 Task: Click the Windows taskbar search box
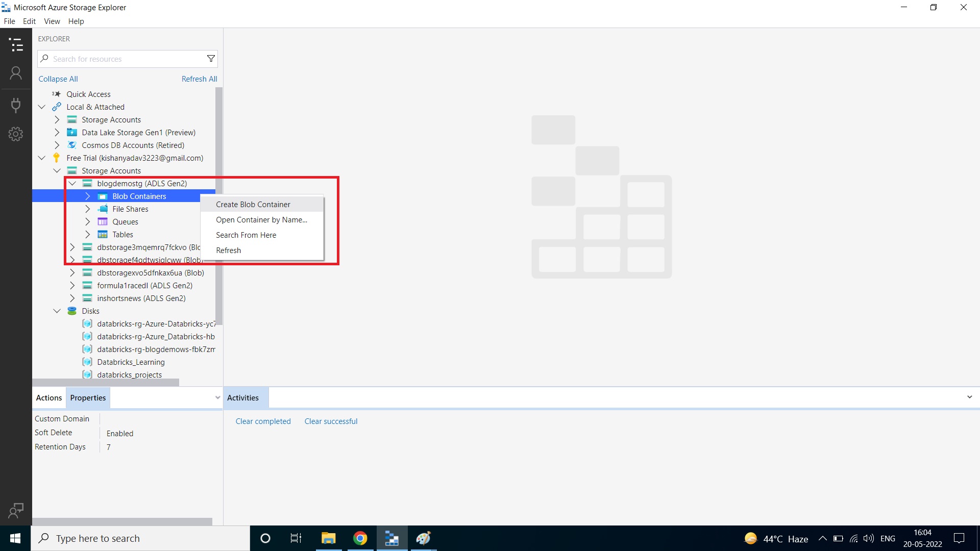click(x=140, y=538)
